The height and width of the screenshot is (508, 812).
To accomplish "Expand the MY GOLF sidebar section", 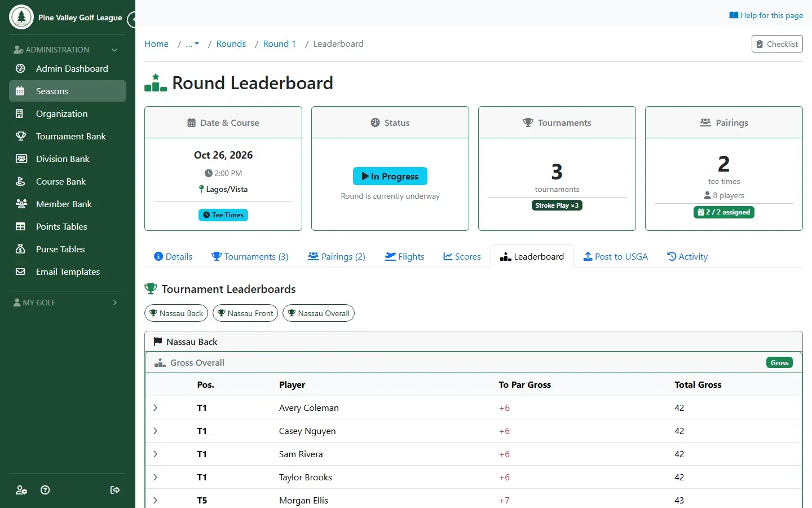I will tap(68, 303).
